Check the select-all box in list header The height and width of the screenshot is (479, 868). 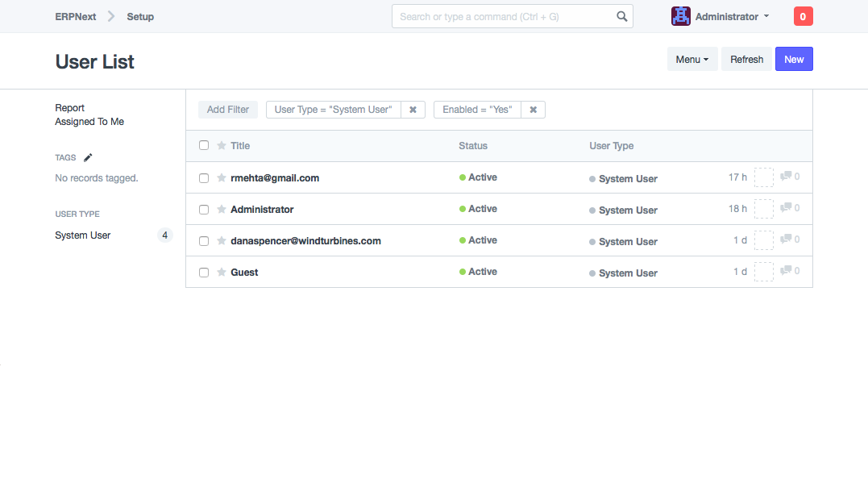pos(203,145)
